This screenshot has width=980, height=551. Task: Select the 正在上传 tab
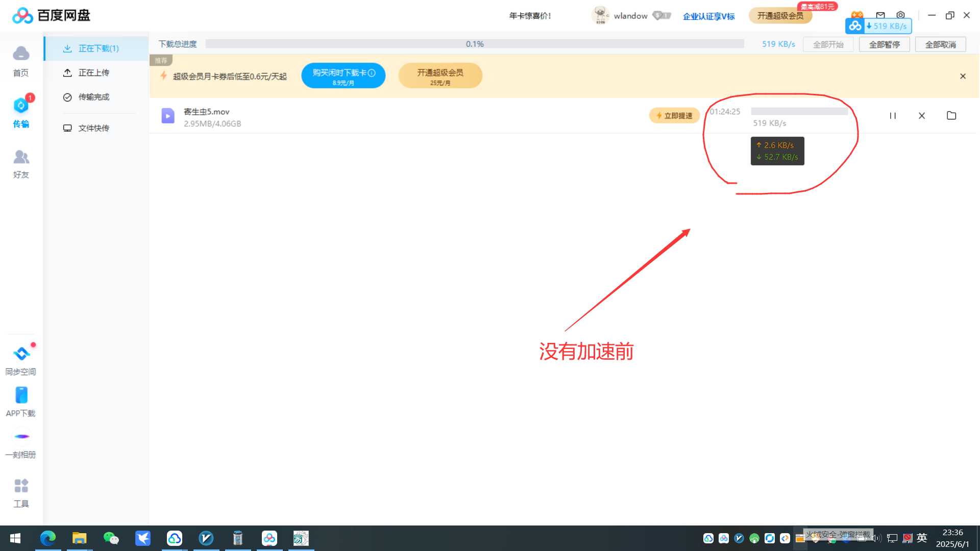96,73
